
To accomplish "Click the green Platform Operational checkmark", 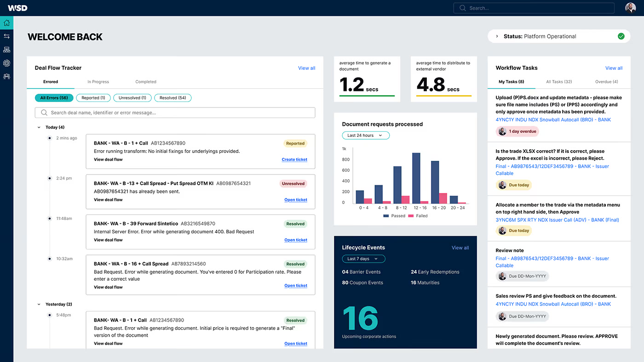I will tap(621, 36).
